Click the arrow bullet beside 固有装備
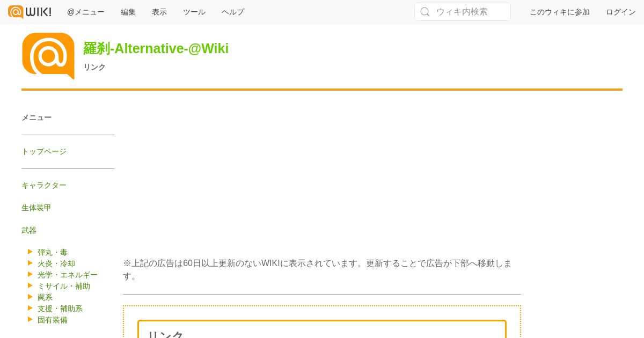The width and height of the screenshot is (644, 338). coord(31,319)
